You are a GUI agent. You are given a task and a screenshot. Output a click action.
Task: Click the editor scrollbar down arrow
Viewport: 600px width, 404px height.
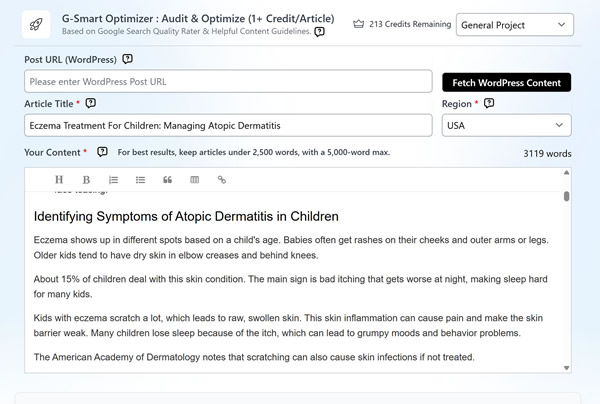(x=566, y=368)
